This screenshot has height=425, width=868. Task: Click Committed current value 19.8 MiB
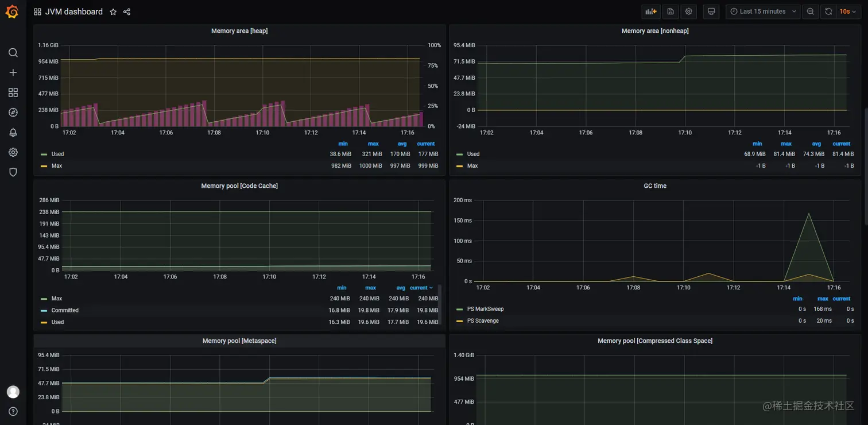tap(427, 311)
